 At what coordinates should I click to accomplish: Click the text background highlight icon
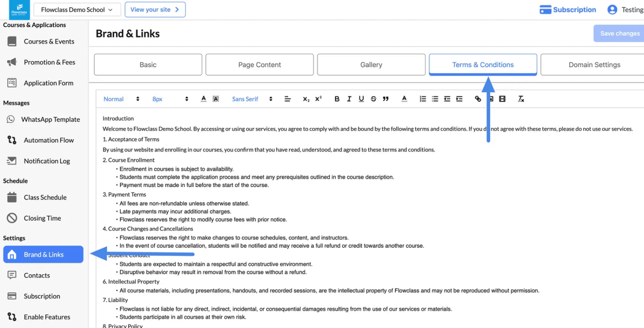216,99
